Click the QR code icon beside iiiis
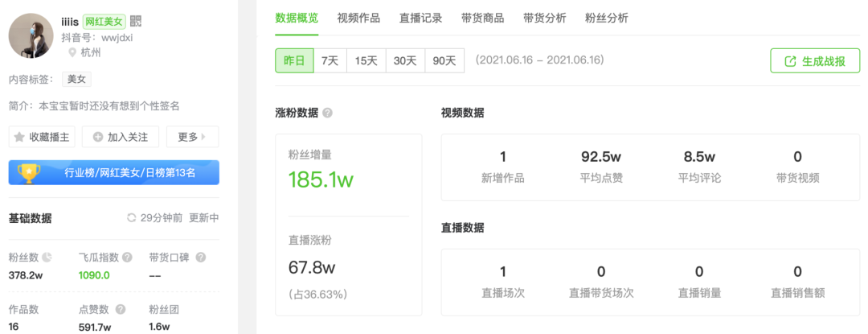 tap(136, 22)
